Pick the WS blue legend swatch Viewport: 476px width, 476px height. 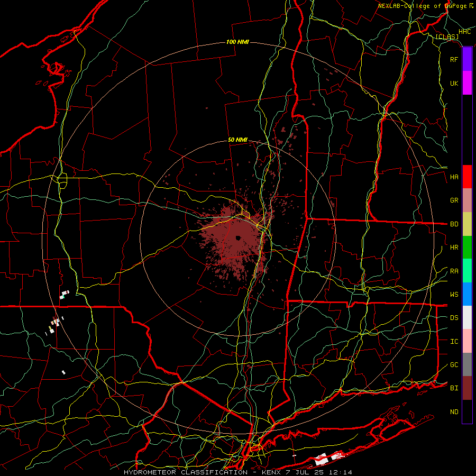click(467, 294)
